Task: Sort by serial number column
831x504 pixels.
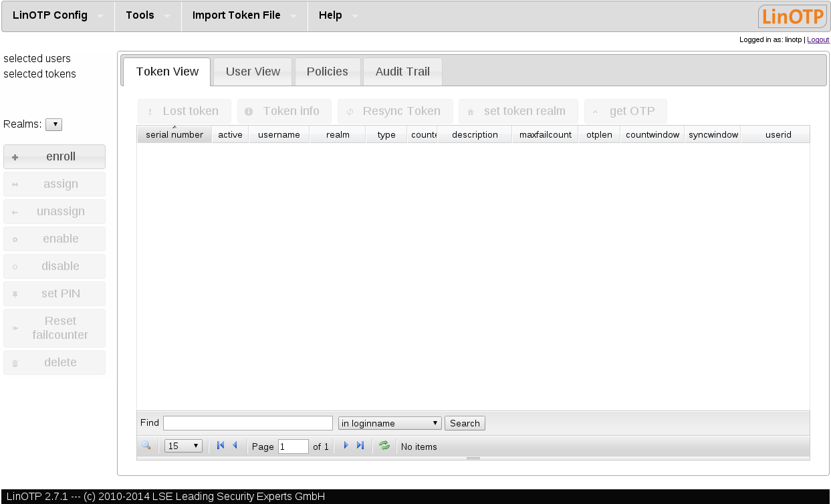Action: 174,134
